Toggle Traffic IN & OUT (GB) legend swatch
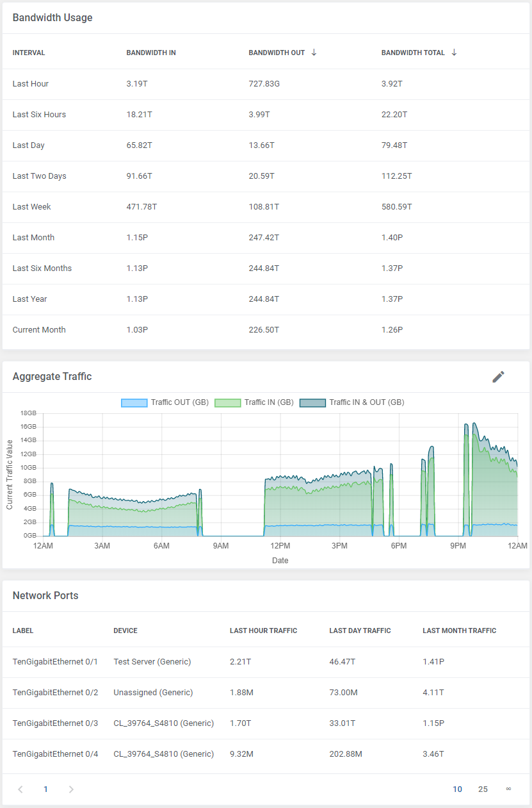The height and width of the screenshot is (808, 532). (312, 402)
